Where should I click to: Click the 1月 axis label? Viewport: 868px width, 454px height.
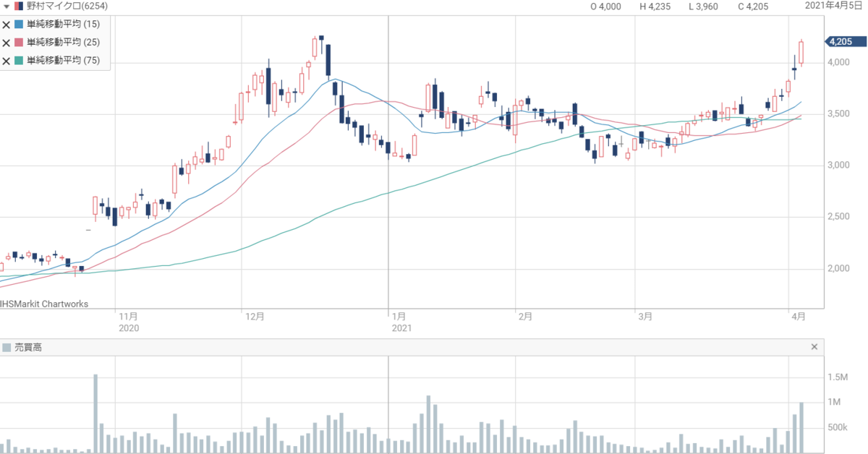[x=399, y=317]
